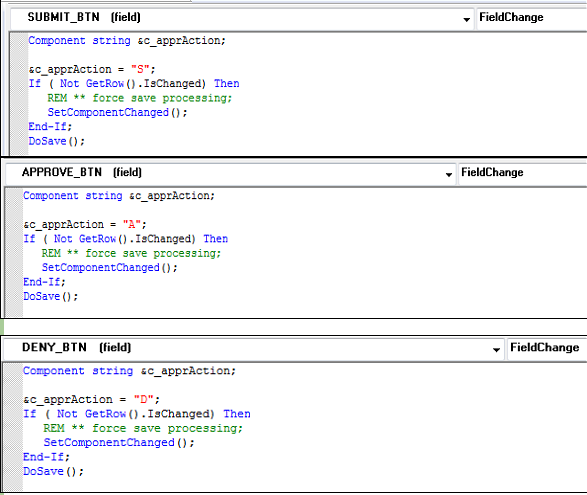Viewport: 587px width, 495px height.
Task: Click End-If; in the DENY_BTN code
Action: (46, 457)
